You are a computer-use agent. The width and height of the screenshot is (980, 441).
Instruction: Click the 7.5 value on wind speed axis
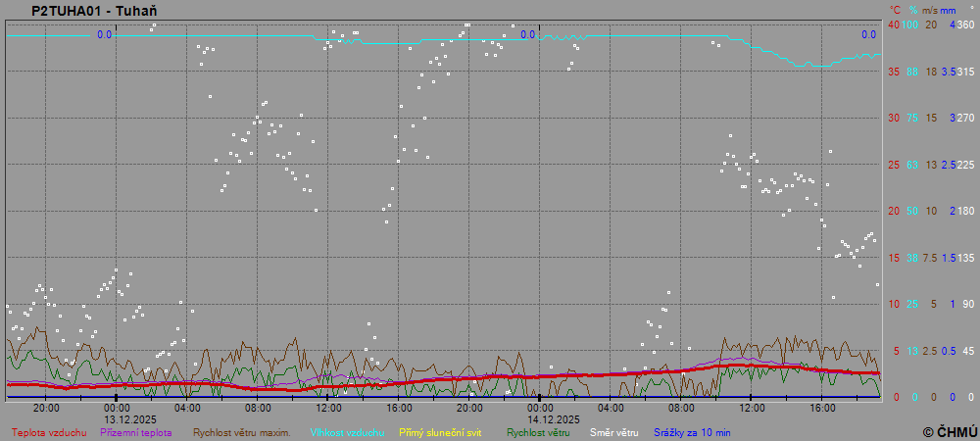[930, 258]
